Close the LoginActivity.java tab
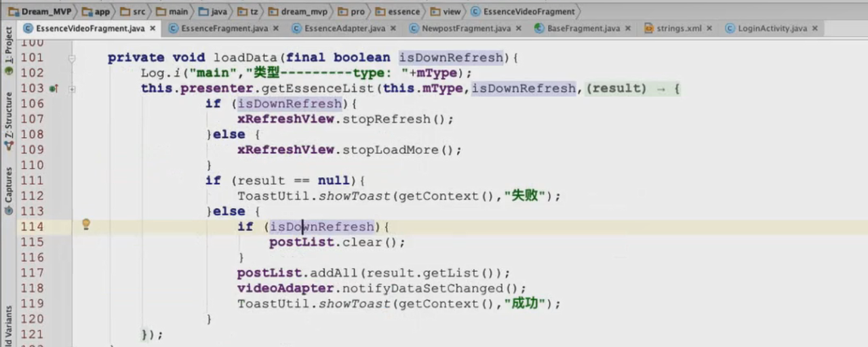Image resolution: width=868 pixels, height=347 pixels. pos(815,28)
